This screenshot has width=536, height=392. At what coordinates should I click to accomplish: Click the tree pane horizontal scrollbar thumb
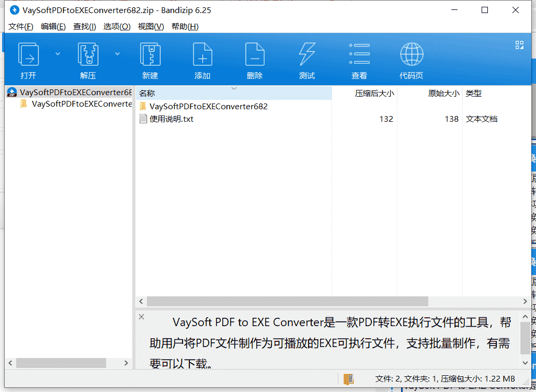coord(61,363)
